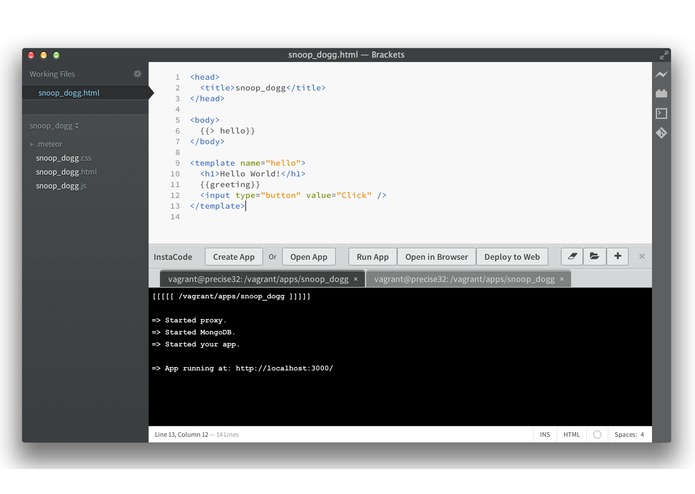Screen dimensions: 695x494
Task: Clear terminal with eraser icon
Action: pos(572,257)
